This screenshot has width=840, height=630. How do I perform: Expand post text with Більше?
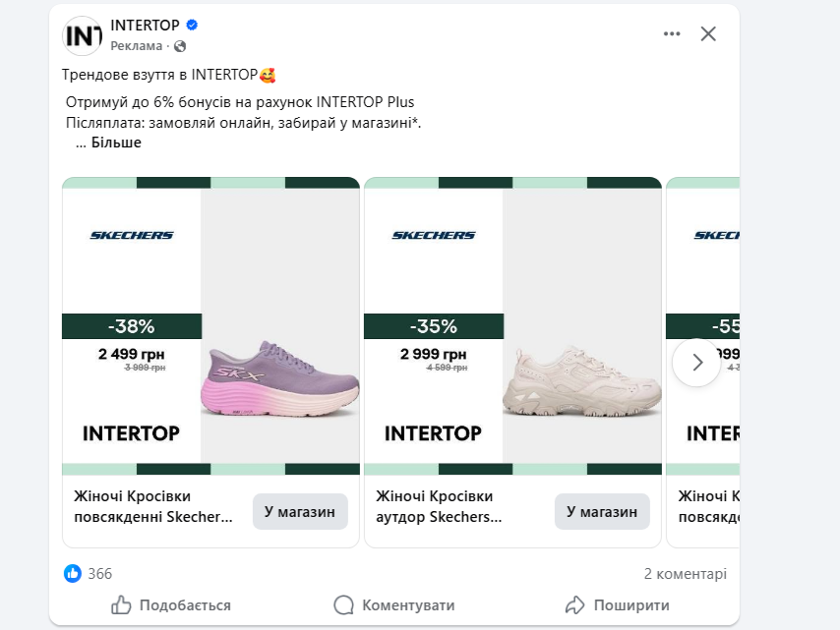point(116,143)
